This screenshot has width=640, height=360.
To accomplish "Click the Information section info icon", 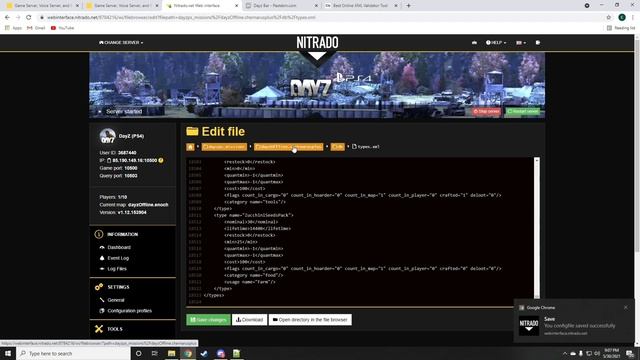I will [99, 234].
